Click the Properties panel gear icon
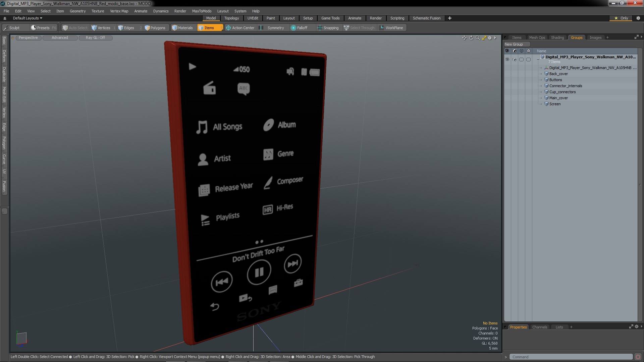Image resolution: width=644 pixels, height=362 pixels. coord(637,326)
